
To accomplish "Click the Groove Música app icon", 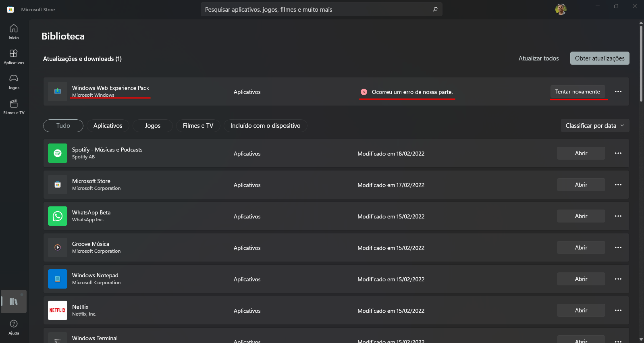I will [x=58, y=247].
